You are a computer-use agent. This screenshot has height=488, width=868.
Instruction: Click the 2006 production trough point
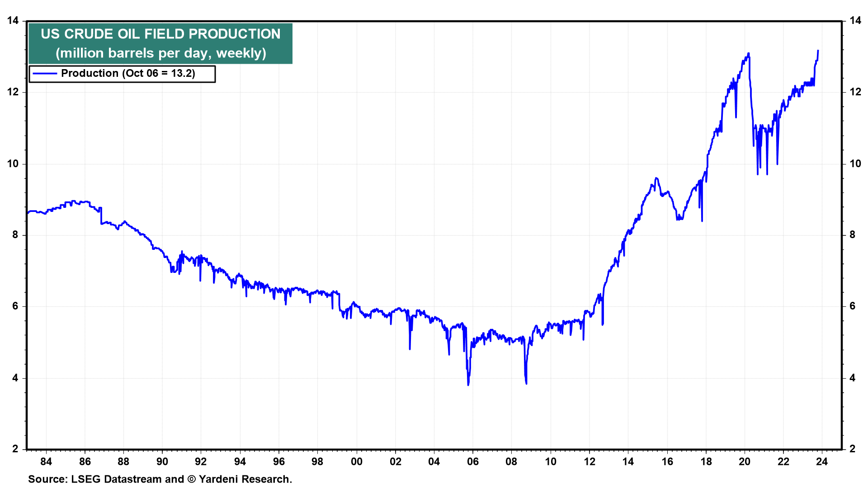[468, 385]
